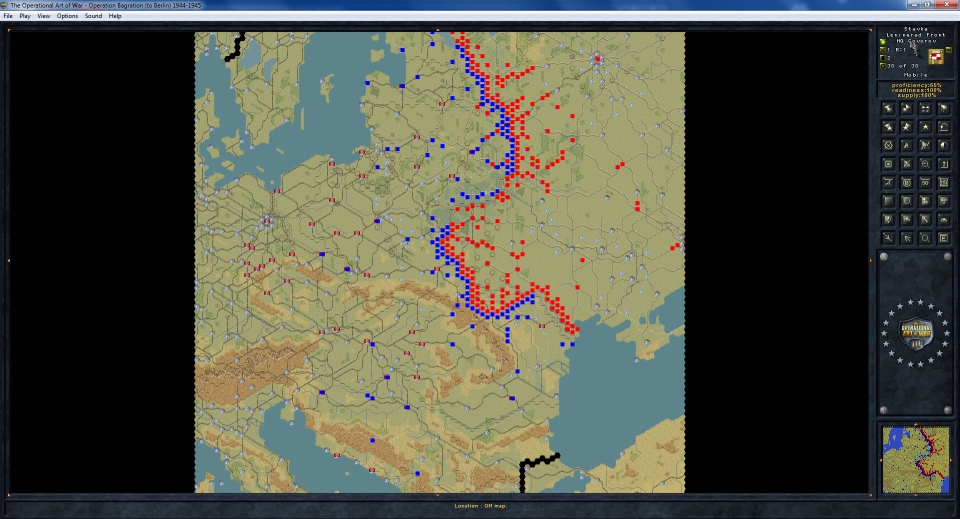
Task: Click the circle-inside-square icon button
Action: tap(907, 201)
